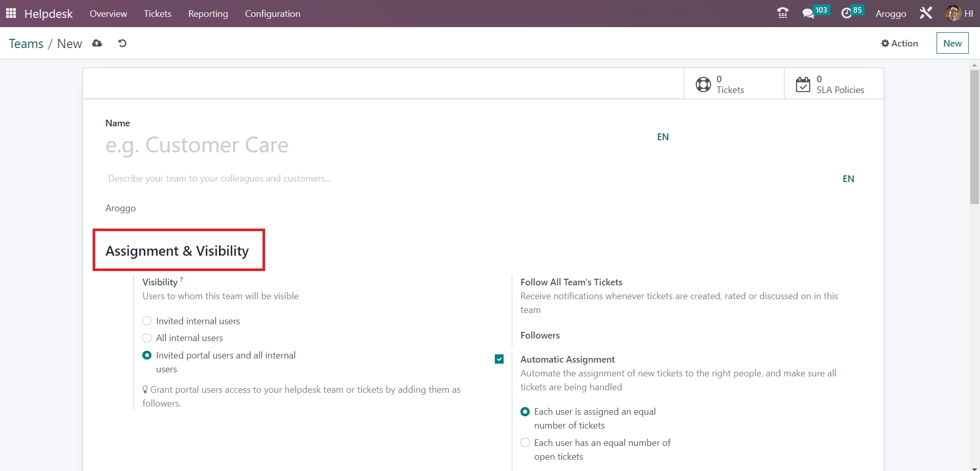Open the conversations chat icon
Viewport: 980px width, 471px height.
point(809,13)
